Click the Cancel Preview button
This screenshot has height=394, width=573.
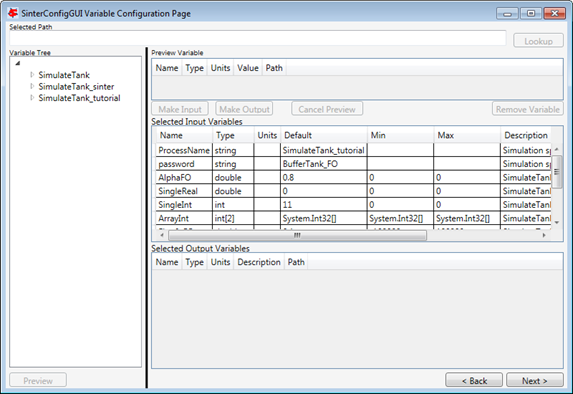pos(327,109)
